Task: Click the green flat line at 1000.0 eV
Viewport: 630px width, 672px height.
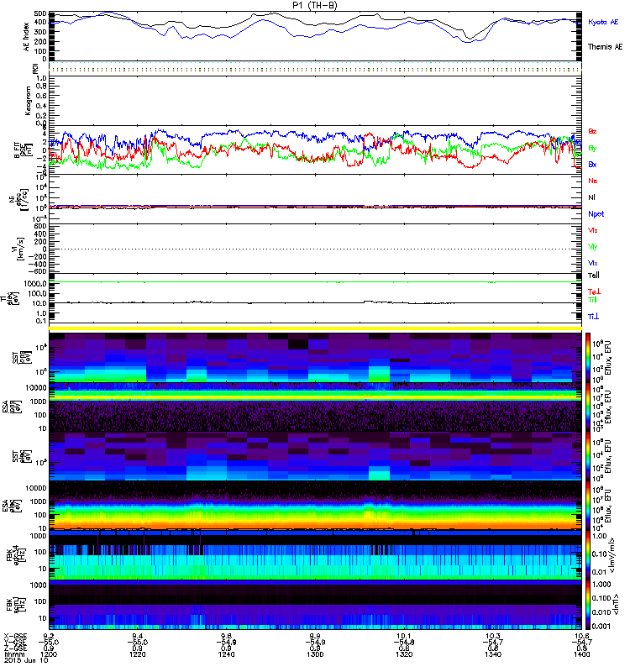Action: [x=315, y=282]
